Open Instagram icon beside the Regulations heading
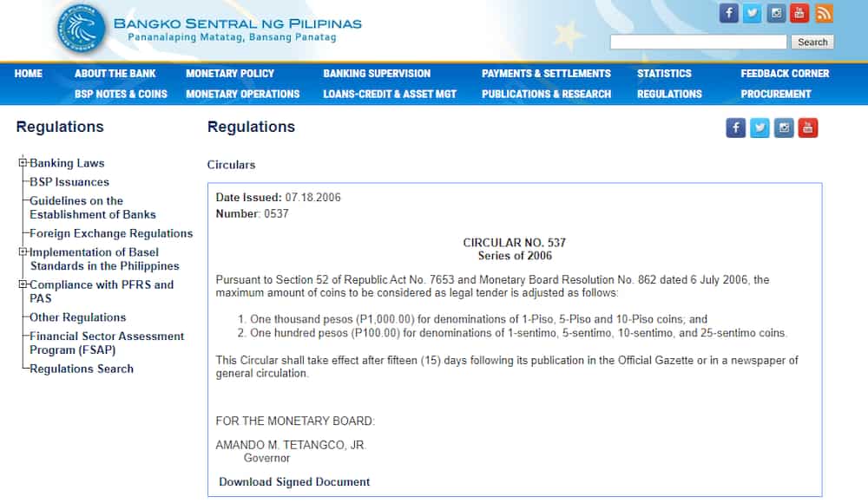This screenshot has height=503, width=868. (784, 127)
